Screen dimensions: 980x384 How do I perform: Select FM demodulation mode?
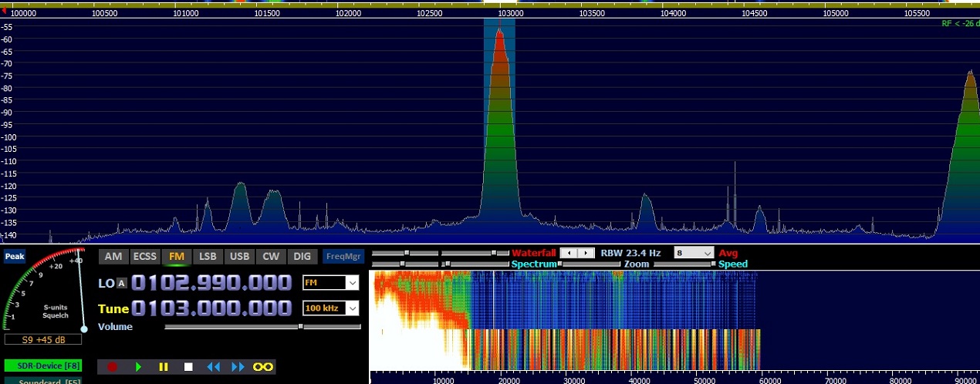coord(177,257)
